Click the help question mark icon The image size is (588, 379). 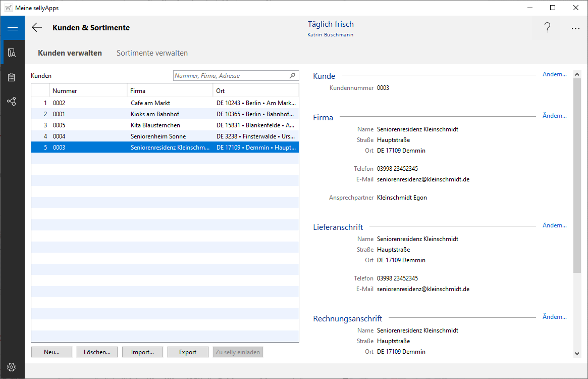coord(547,28)
